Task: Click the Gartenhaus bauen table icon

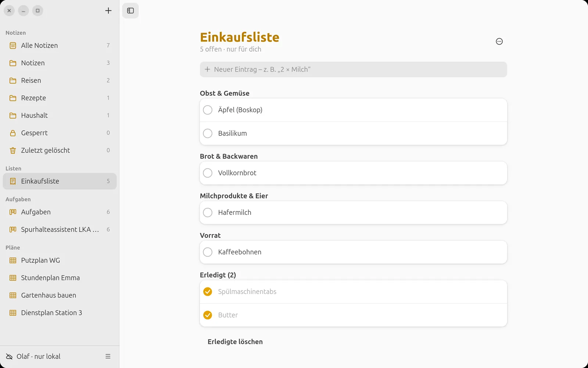Action: coord(13,295)
